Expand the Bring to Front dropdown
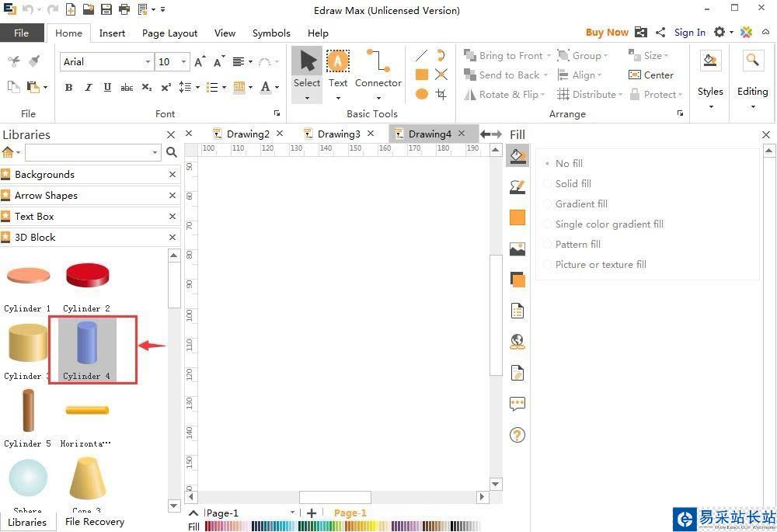 coord(549,56)
